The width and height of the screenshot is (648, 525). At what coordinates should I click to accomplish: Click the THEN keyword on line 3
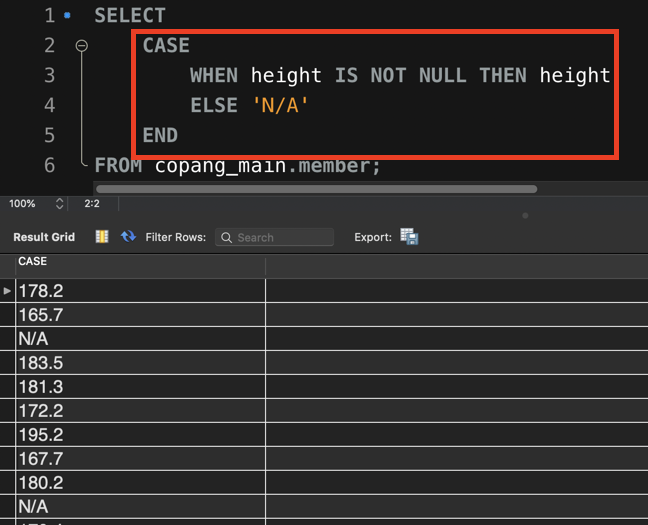pyautogui.click(x=503, y=76)
